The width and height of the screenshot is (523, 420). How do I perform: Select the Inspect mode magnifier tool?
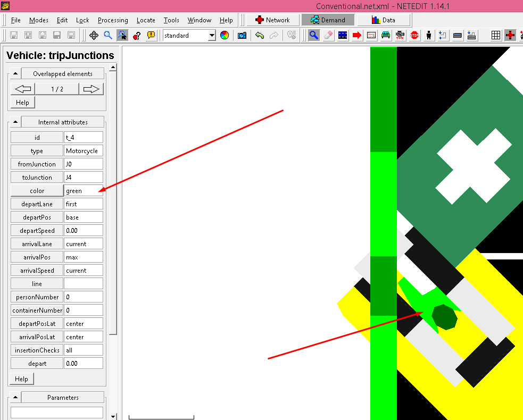pos(313,35)
